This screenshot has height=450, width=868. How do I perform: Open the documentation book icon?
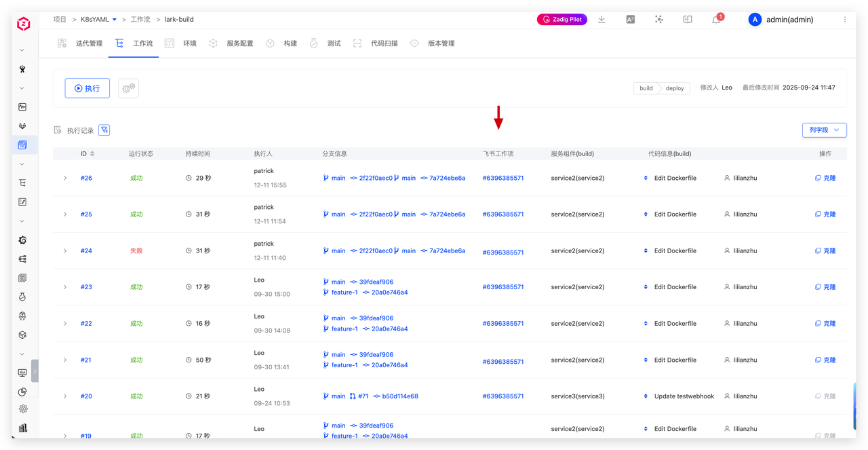pos(687,20)
